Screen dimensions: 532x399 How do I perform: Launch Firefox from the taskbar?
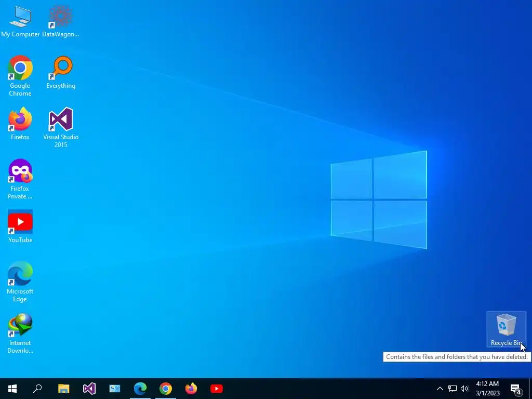(x=191, y=389)
